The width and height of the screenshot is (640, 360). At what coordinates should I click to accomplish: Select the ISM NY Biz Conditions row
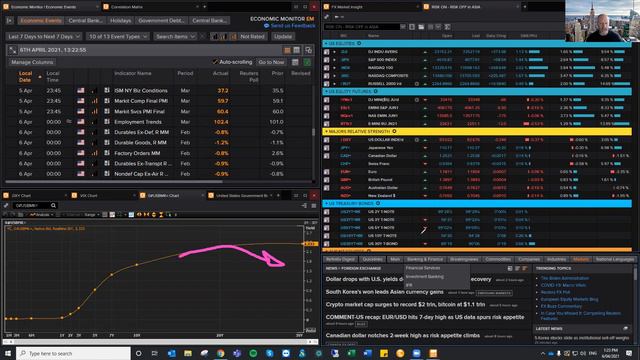(159, 91)
